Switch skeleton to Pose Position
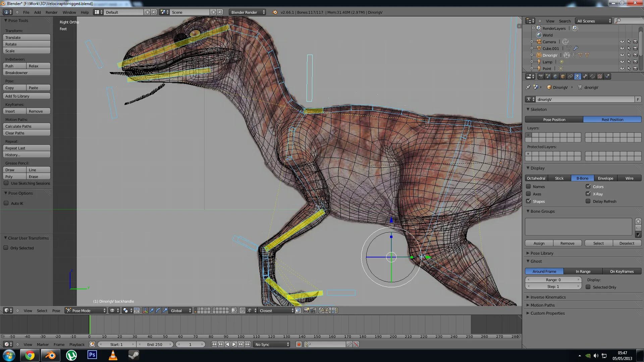 [554, 120]
